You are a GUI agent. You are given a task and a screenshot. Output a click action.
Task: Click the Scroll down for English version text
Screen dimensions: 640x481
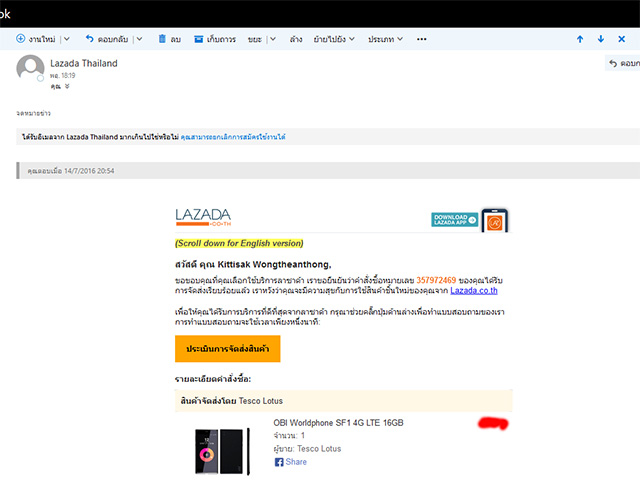click(x=239, y=243)
